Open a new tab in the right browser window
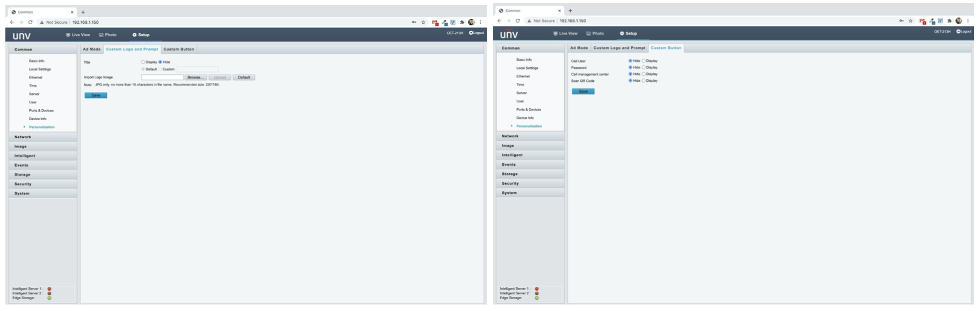The height and width of the screenshot is (311, 980). click(570, 10)
